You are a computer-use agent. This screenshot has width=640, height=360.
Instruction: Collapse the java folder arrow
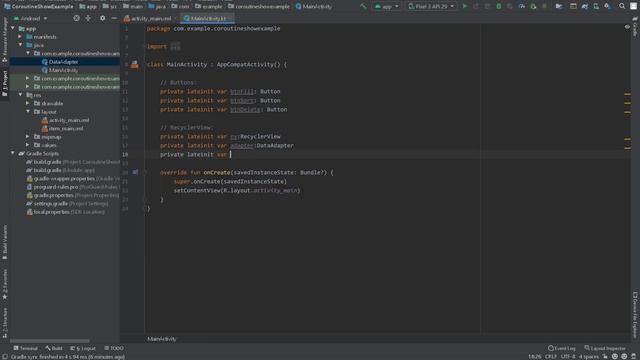(20, 45)
